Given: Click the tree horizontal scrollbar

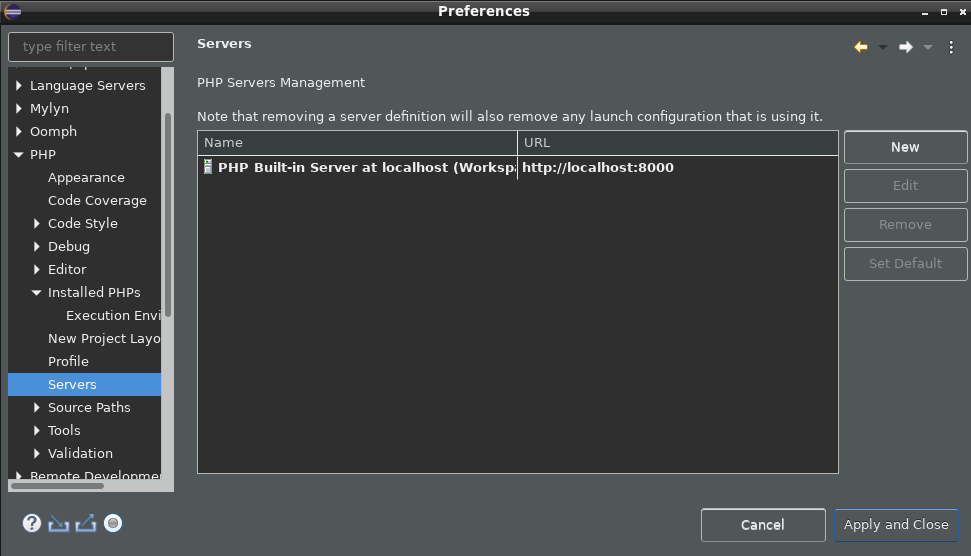Looking at the screenshot, I should (x=58, y=486).
